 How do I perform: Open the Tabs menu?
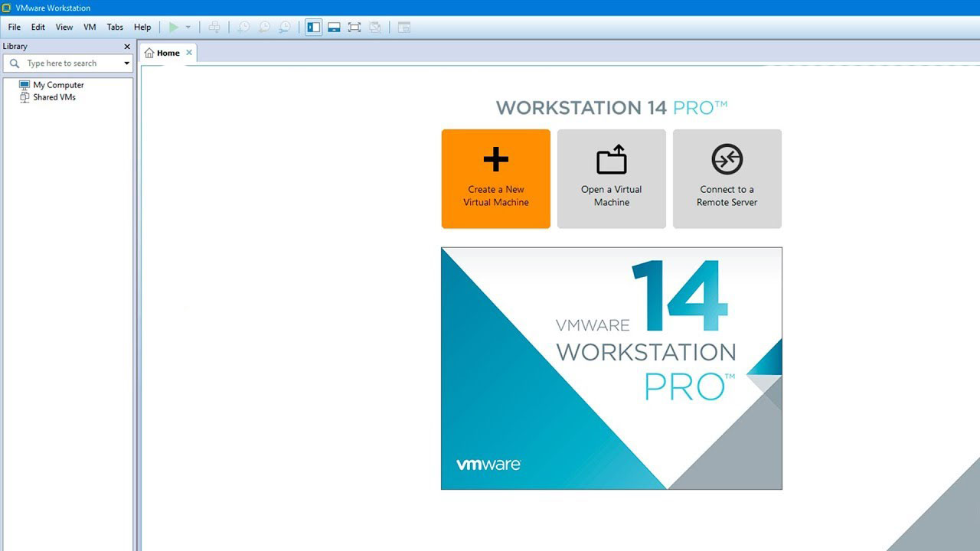pos(115,27)
